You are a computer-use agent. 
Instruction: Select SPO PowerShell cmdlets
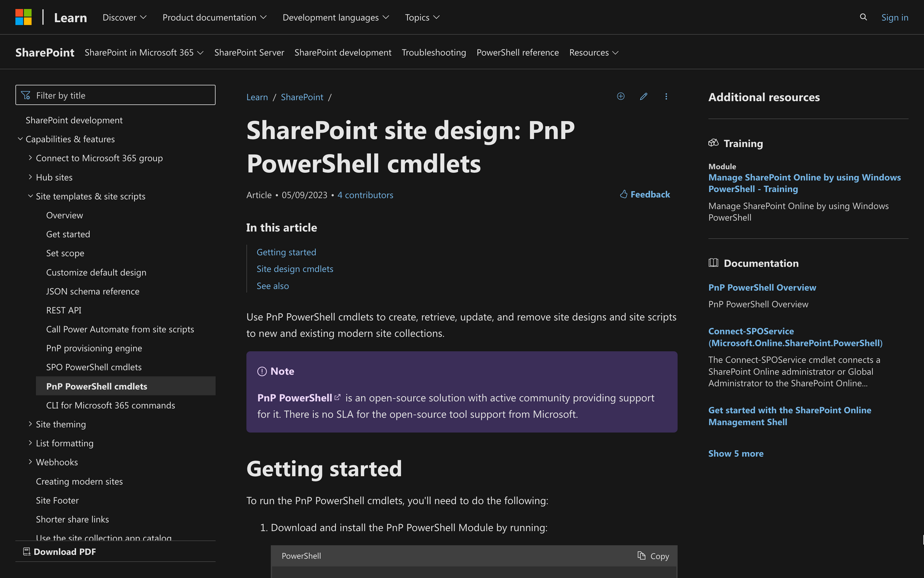point(94,367)
